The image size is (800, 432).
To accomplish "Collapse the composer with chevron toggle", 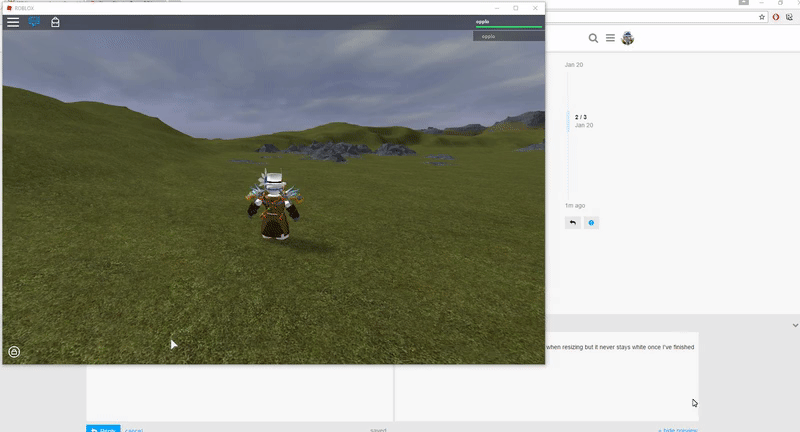I will pos(795,325).
